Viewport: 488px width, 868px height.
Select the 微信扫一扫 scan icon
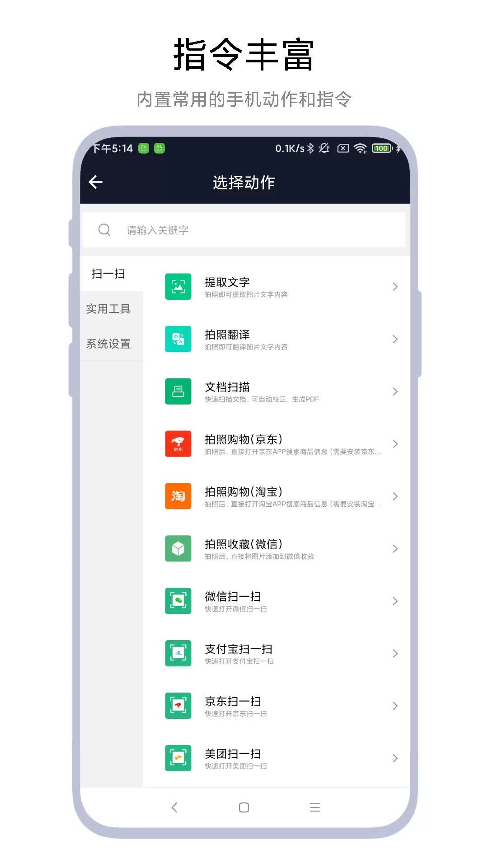coord(178,601)
